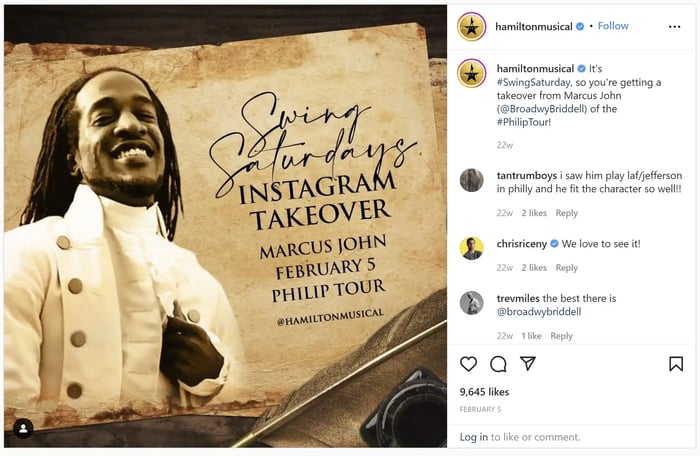Screen dimensions: 700x456
Task: View the 9,645 likes list
Action: (484, 392)
